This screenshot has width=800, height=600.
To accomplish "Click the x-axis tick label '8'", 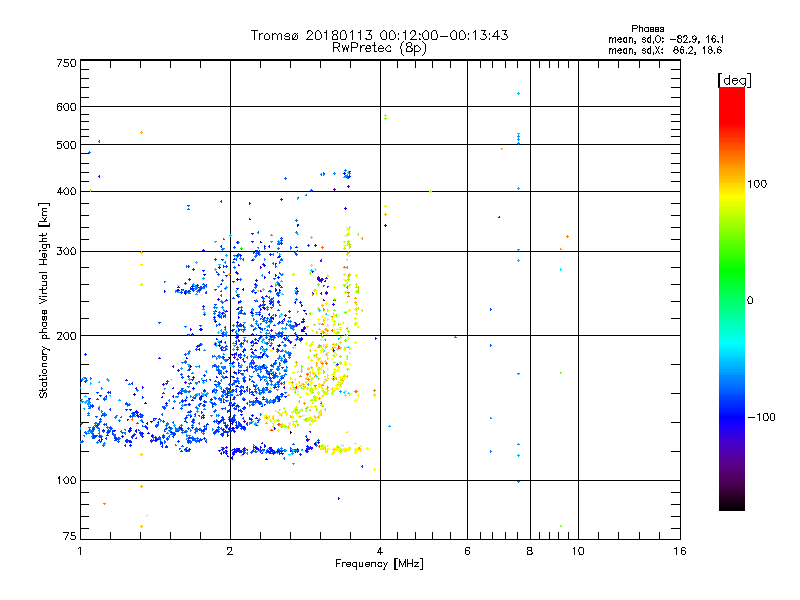I will [530, 551].
